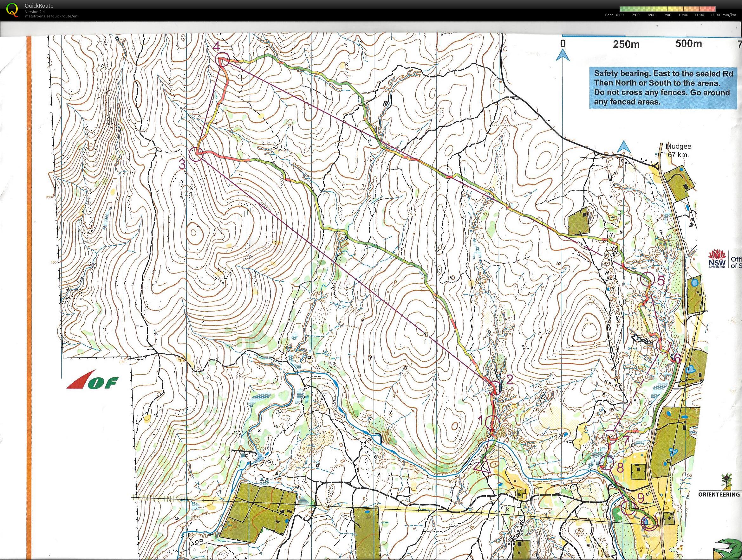Open the matstroeng.se/quickroute/en link
This screenshot has width=742, height=560.
[x=51, y=16]
